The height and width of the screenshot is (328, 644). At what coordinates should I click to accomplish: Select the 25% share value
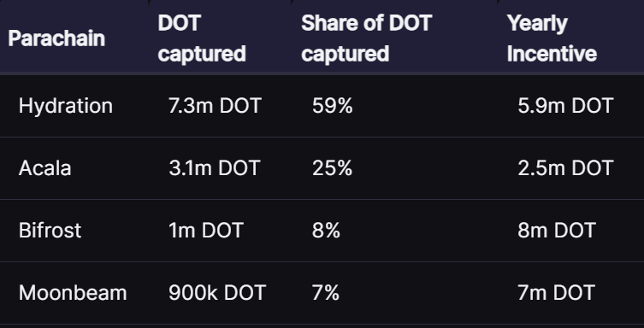(x=333, y=168)
